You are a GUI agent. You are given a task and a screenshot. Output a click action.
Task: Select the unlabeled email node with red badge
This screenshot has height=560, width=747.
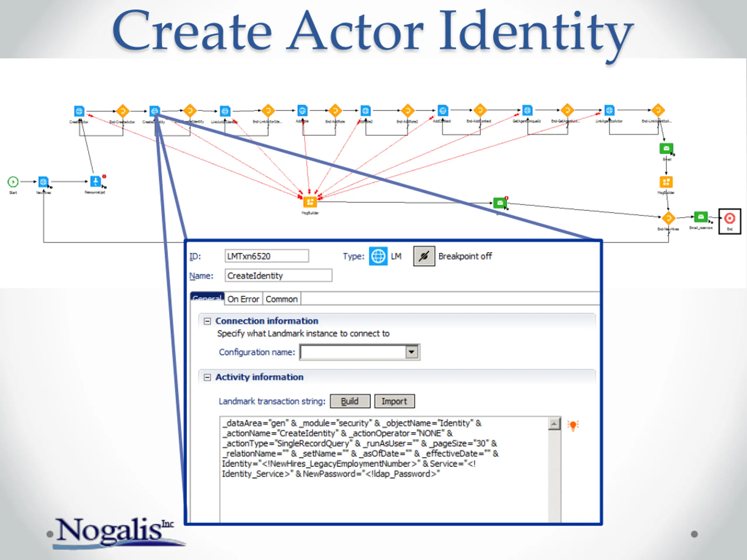tap(500, 203)
